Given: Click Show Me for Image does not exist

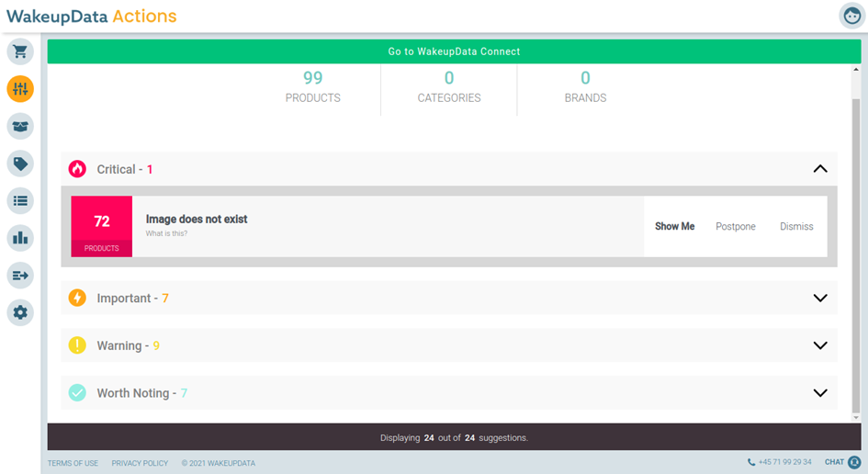Looking at the screenshot, I should point(674,227).
